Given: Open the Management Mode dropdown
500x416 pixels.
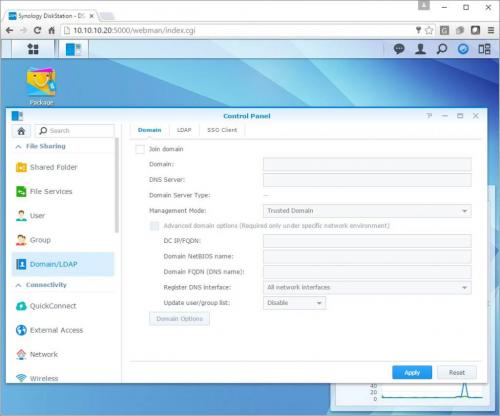Looking at the screenshot, I should point(367,211).
